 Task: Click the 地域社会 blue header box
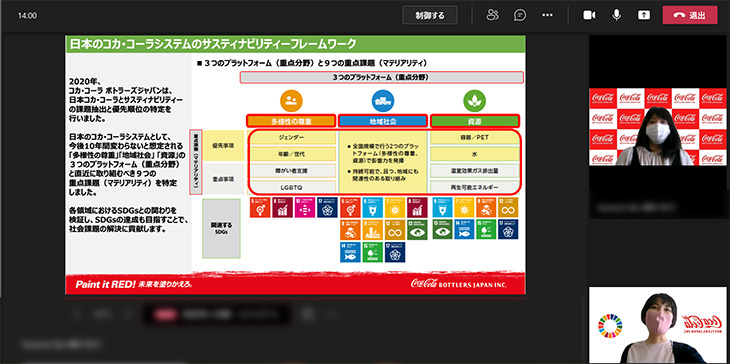[383, 121]
